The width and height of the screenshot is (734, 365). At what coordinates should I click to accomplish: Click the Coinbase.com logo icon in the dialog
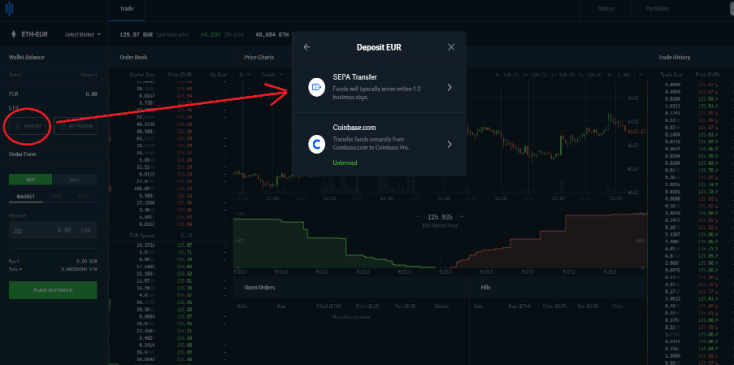(x=316, y=144)
